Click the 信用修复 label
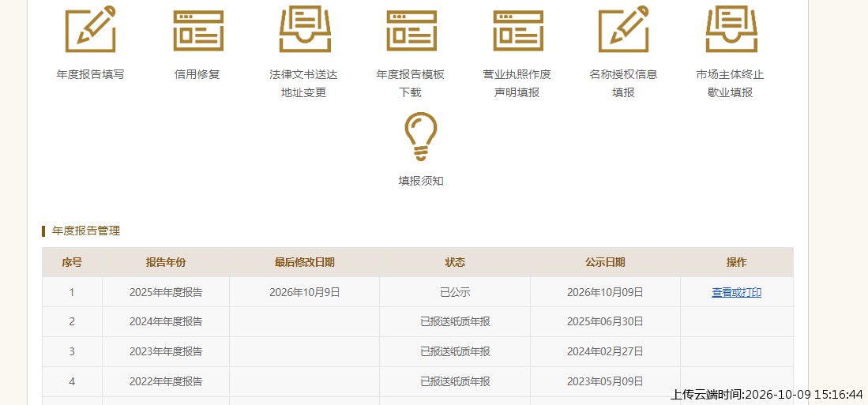 197,74
